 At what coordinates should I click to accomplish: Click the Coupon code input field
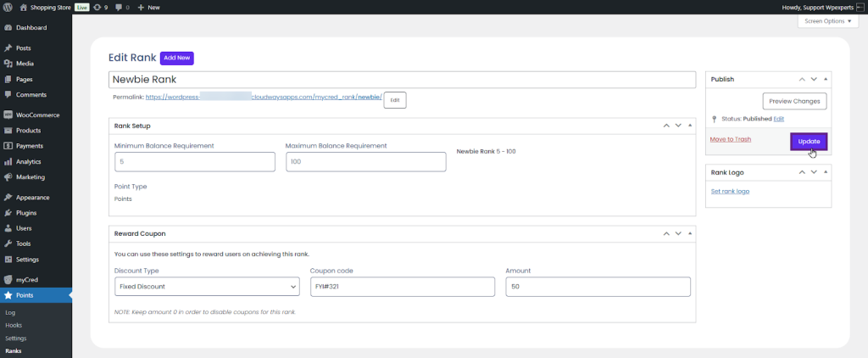403,288
